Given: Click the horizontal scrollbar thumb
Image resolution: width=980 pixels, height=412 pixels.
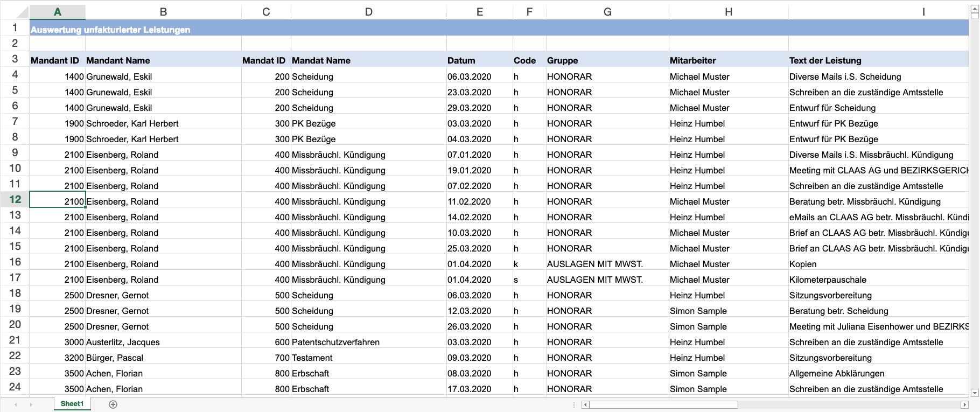Looking at the screenshot, I should coord(663,404).
